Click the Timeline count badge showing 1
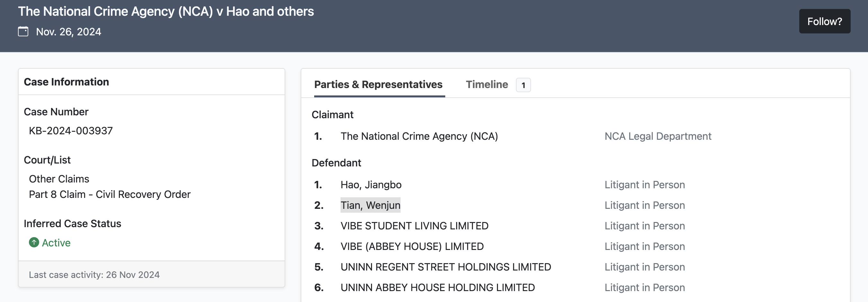868x302 pixels. [x=523, y=85]
